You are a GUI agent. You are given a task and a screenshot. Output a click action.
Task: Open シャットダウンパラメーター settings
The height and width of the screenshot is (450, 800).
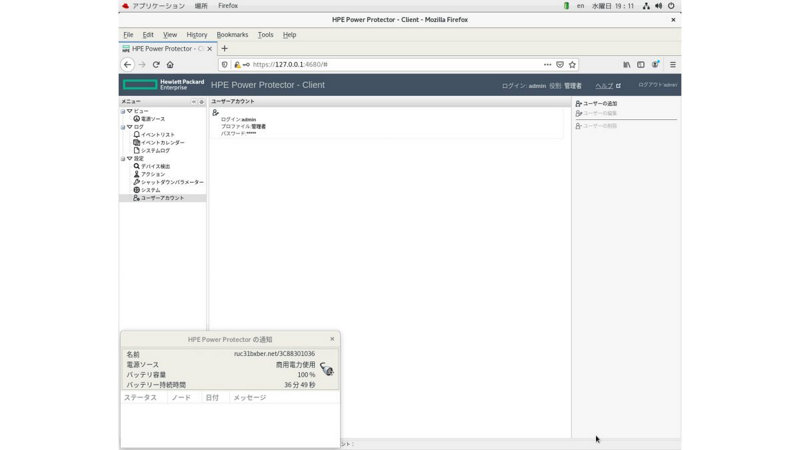pyautogui.click(x=171, y=182)
